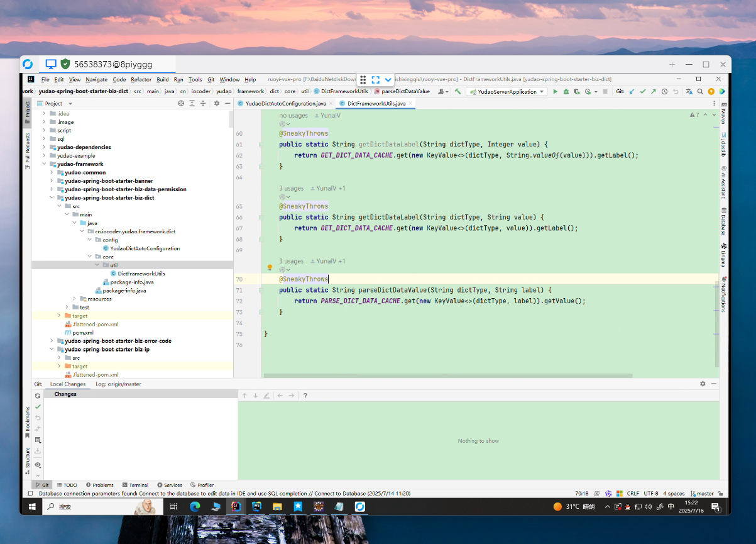Image resolution: width=756 pixels, height=544 pixels.
Task: Click the light bulb intention icon
Action: [x=270, y=268]
